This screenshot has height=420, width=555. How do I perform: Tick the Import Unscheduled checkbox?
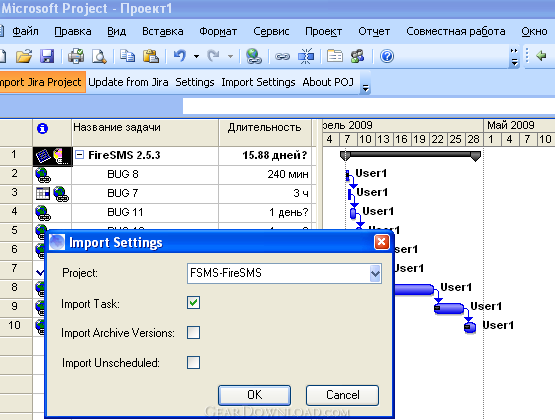coord(193,362)
